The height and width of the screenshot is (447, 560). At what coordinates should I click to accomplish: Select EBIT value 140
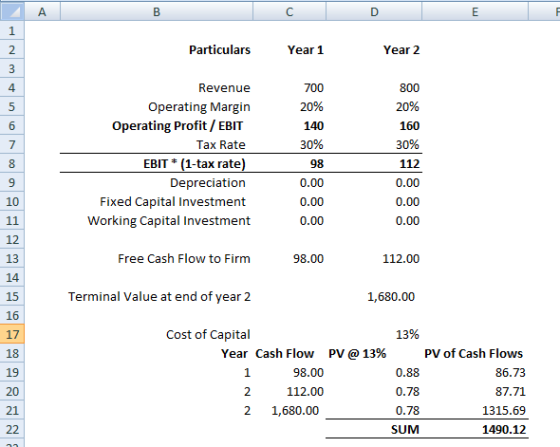pos(314,126)
